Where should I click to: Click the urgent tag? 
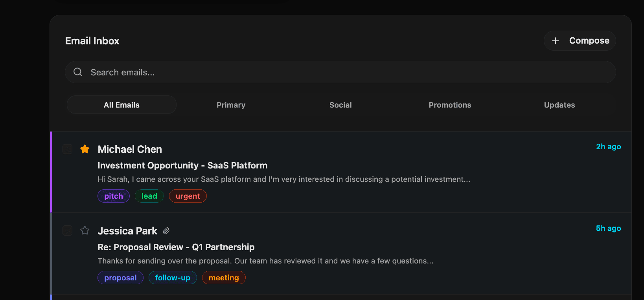click(x=188, y=196)
